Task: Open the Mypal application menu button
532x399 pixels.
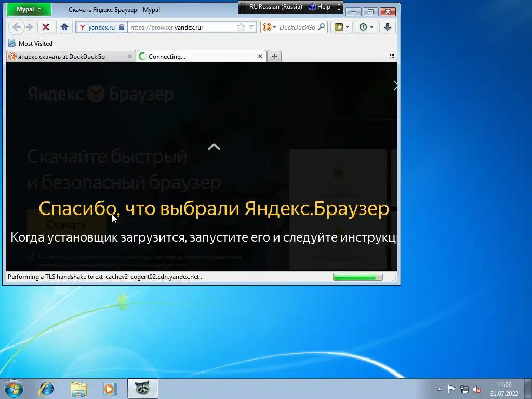Action: (29, 9)
